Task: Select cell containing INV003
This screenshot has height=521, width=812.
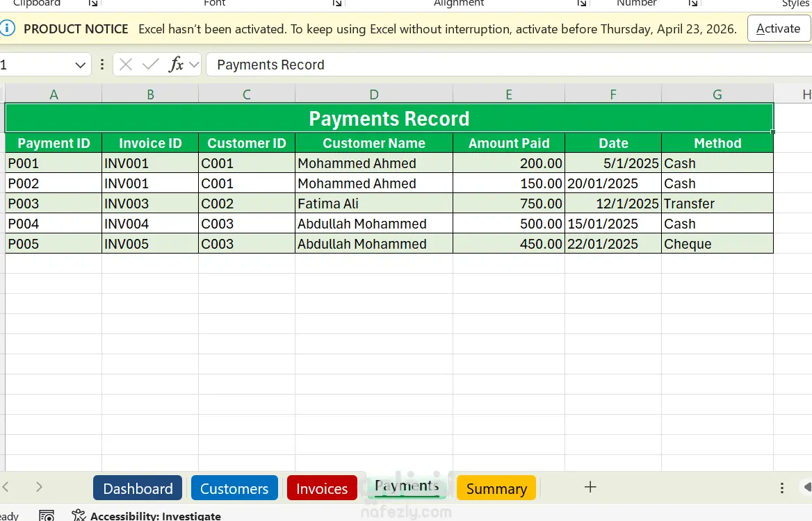Action: 150,204
